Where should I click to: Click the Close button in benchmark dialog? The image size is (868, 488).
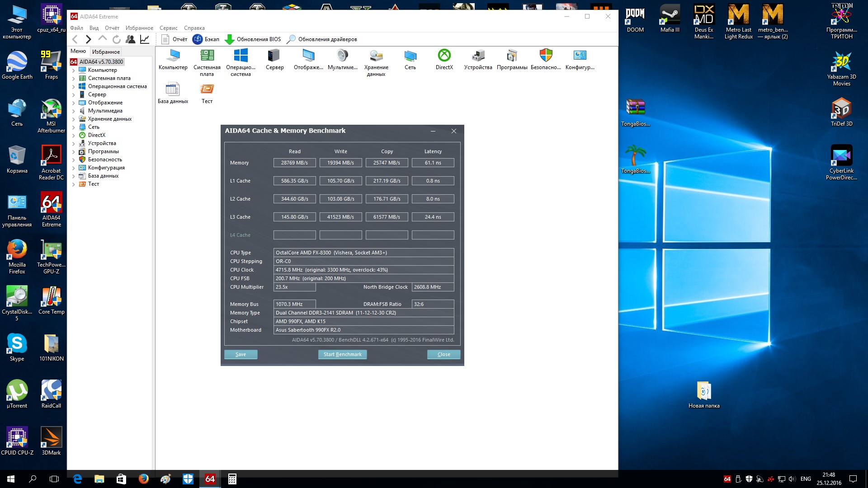tap(443, 355)
